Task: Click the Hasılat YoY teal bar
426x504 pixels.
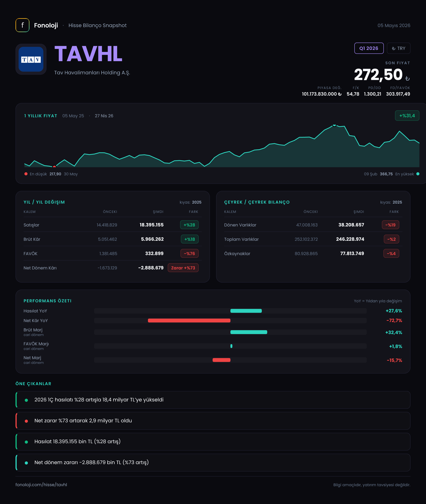Action: click(x=246, y=311)
